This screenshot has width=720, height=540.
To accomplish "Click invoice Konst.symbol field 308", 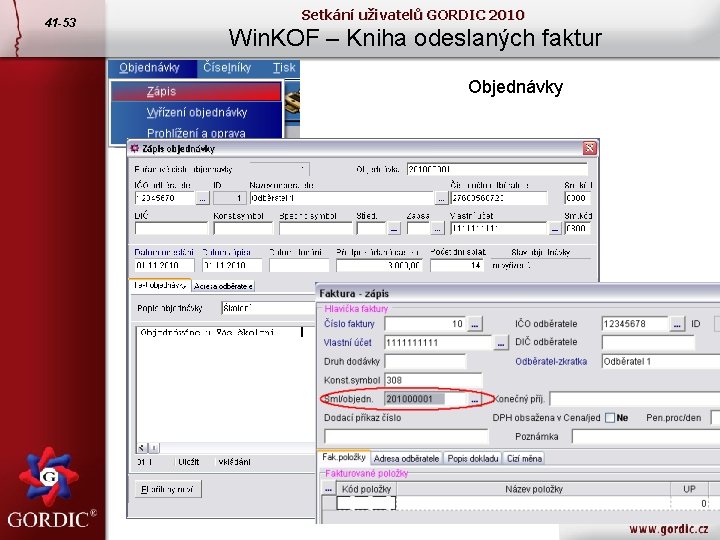I will click(x=433, y=381).
